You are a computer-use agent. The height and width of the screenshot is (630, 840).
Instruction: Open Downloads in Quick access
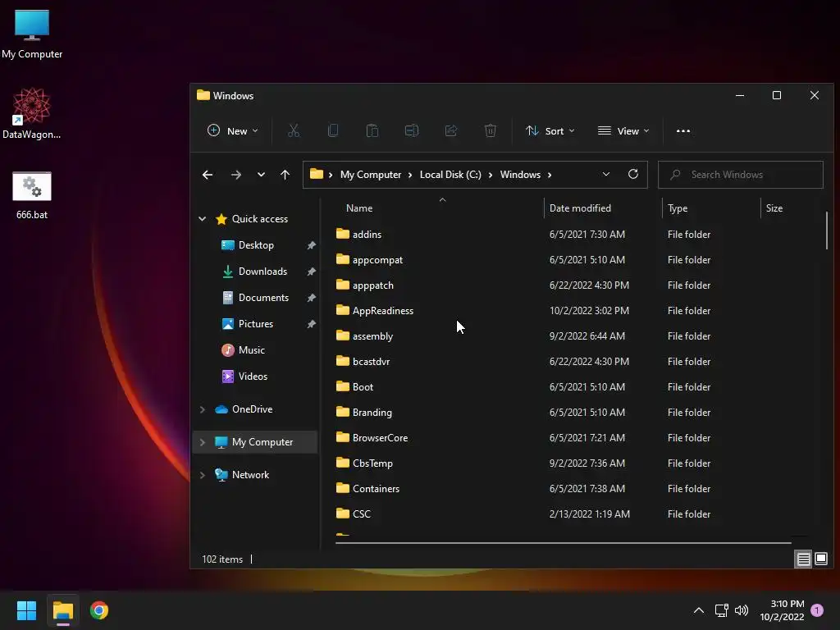[x=262, y=272]
